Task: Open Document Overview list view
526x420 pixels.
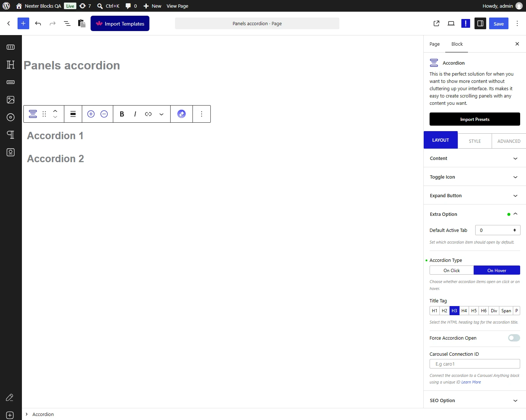Action: 67,23
